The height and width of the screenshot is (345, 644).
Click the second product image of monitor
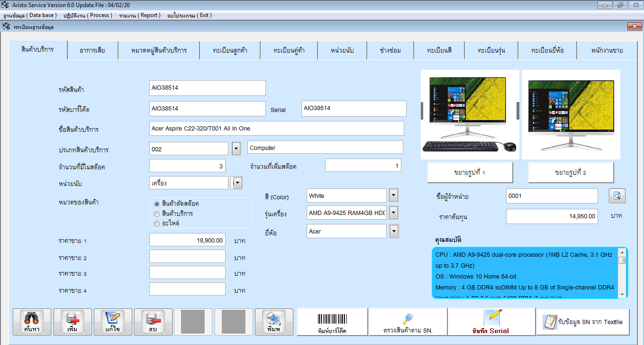coord(571,114)
